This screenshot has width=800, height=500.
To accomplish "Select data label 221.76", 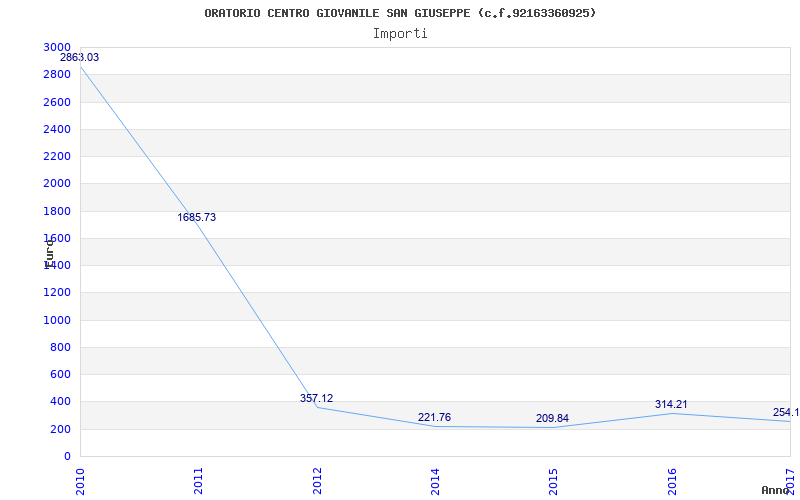I will pos(434,417).
